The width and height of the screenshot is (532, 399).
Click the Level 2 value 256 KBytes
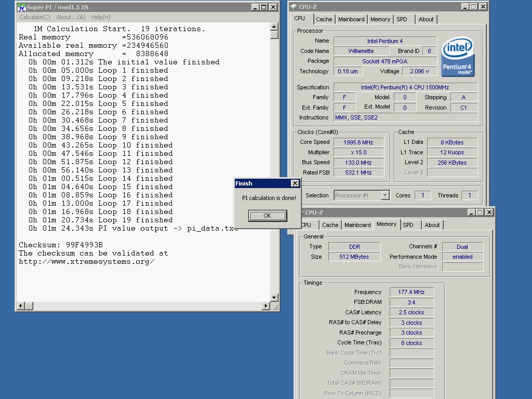click(x=452, y=163)
